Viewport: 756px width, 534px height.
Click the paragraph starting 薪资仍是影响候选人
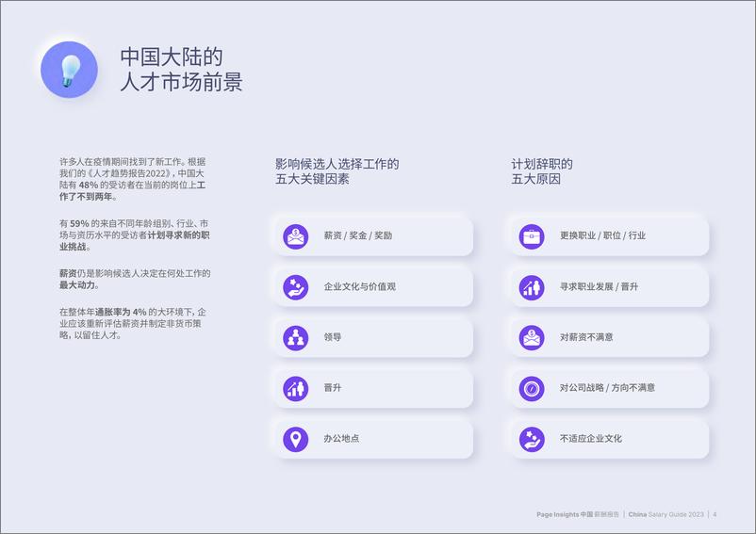[135, 280]
